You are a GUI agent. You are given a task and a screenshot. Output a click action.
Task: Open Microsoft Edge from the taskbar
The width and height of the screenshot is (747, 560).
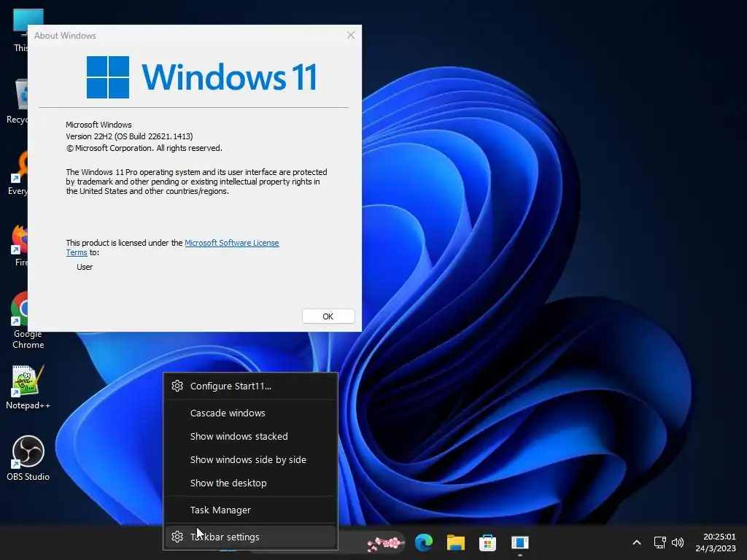click(x=424, y=542)
